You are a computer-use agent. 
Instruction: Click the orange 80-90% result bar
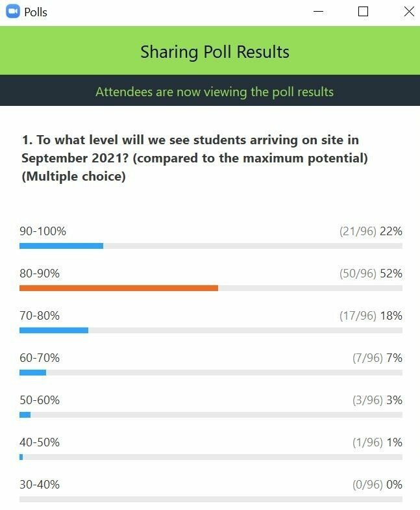(x=119, y=288)
